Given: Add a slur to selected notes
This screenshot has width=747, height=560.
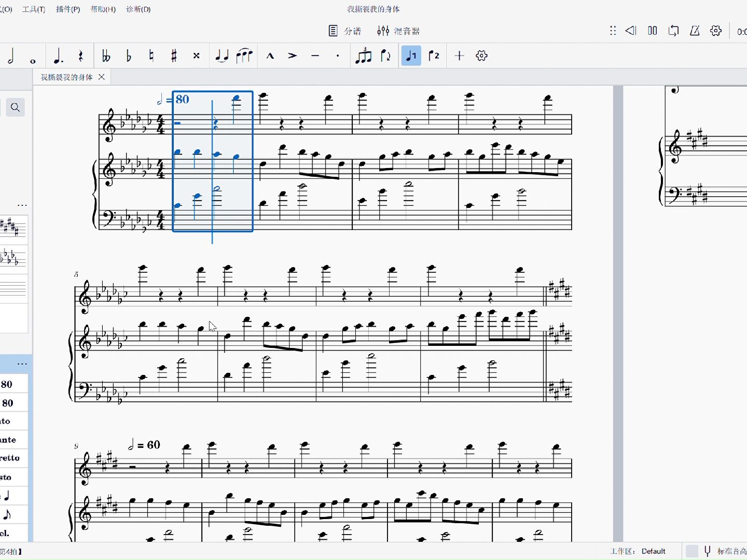Looking at the screenshot, I should pyautogui.click(x=244, y=56).
